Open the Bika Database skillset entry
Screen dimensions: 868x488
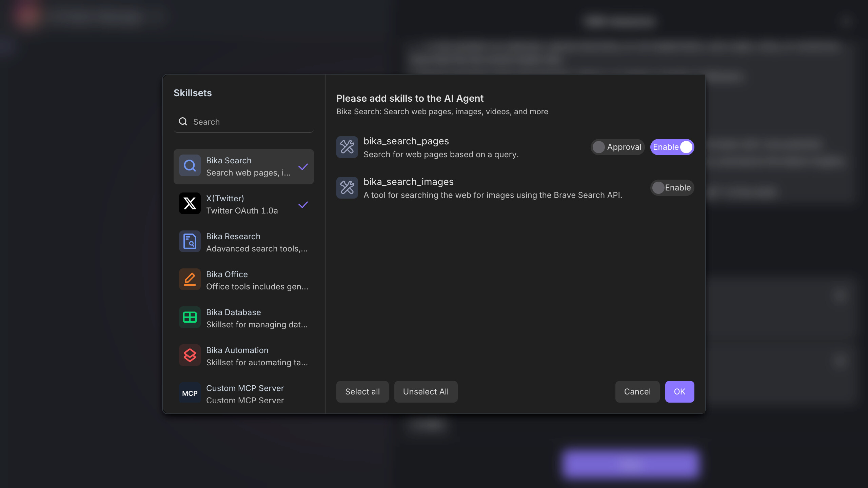(x=243, y=318)
